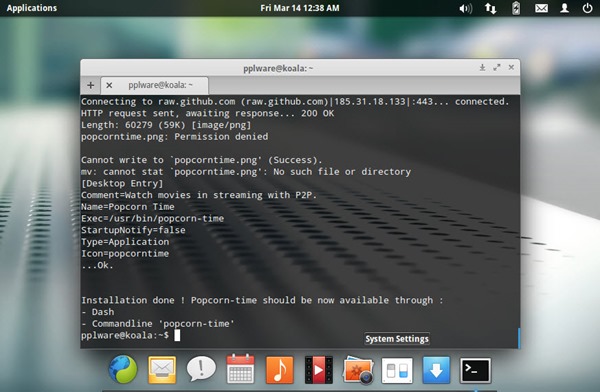Click the 'Type=Application' line

pyautogui.click(x=125, y=242)
